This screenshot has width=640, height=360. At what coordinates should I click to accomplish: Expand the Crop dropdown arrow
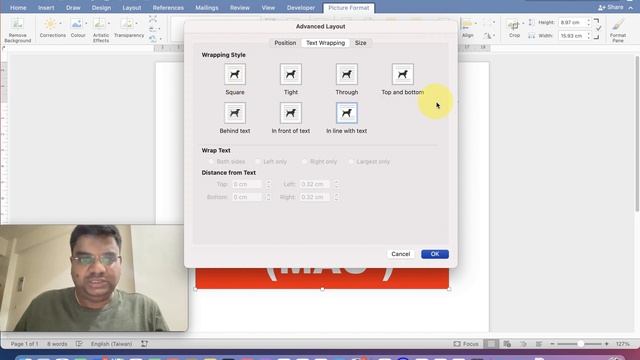(x=523, y=23)
